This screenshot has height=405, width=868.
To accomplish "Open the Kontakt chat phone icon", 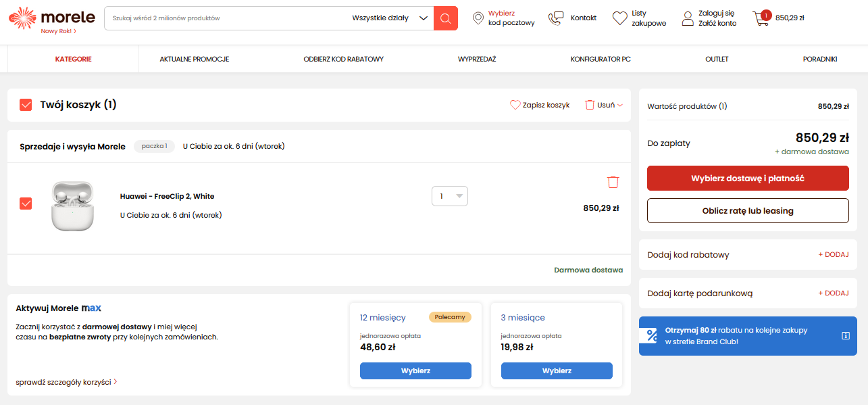I will (x=556, y=18).
